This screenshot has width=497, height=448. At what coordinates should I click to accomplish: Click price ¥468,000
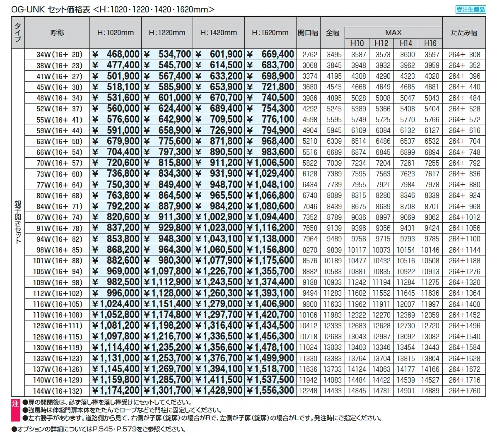point(116,54)
